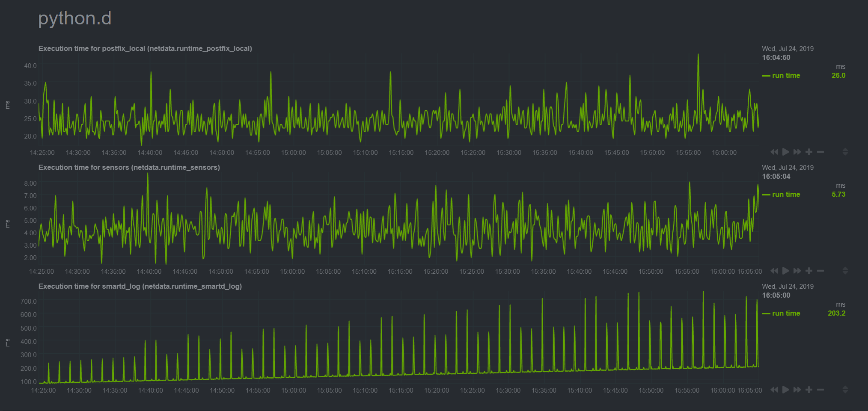Screen dimensions: 868x411
Task: Fast-forward the postfix_local chart
Action: [797, 152]
